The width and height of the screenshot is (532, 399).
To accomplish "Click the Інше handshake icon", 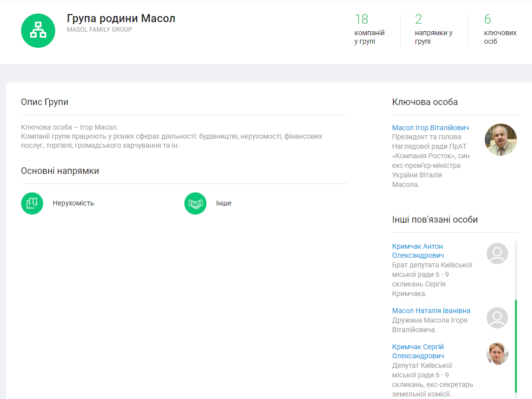I will click(195, 204).
